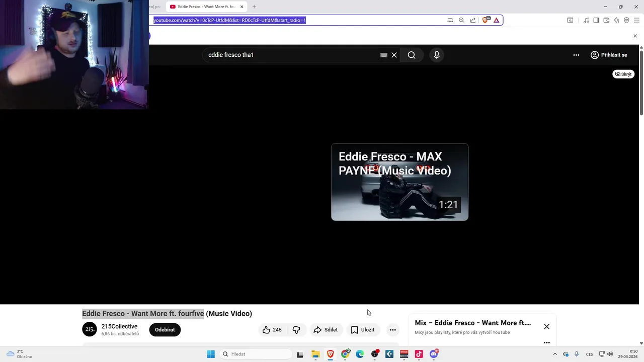Click the system tray microphone icon

577,354
